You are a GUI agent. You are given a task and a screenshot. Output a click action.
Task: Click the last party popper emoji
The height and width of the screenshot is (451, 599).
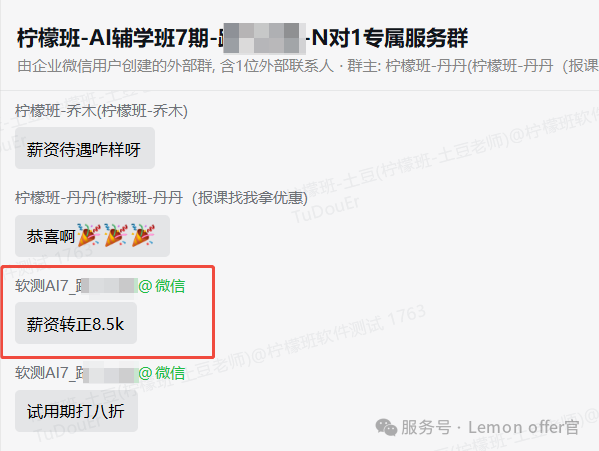[x=143, y=235]
